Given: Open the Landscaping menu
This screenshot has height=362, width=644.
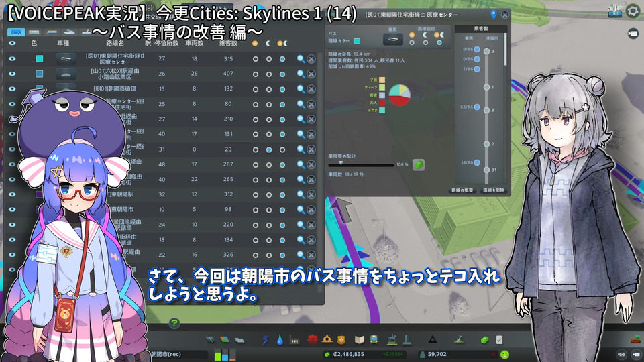Looking at the screenshot, I should (x=459, y=340).
